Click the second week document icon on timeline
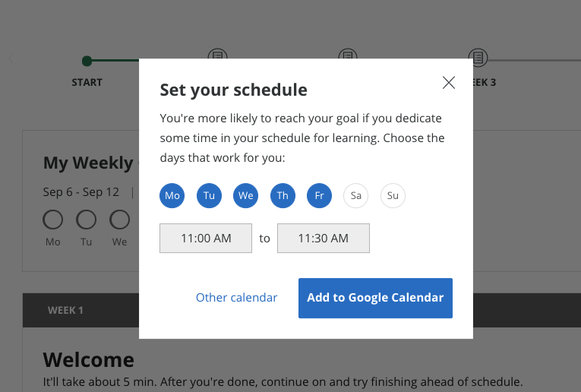This screenshot has height=392, width=581. [348, 54]
